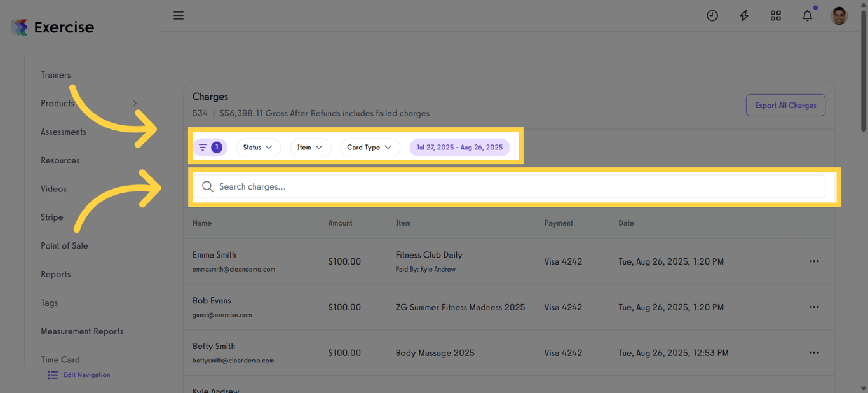
Task: Click the Export All Charges button
Action: click(x=785, y=106)
